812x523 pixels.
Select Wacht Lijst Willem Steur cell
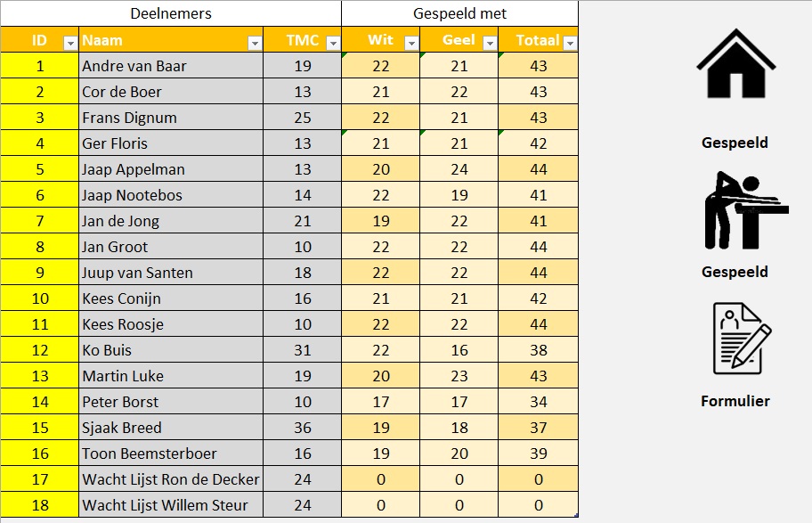(x=171, y=505)
